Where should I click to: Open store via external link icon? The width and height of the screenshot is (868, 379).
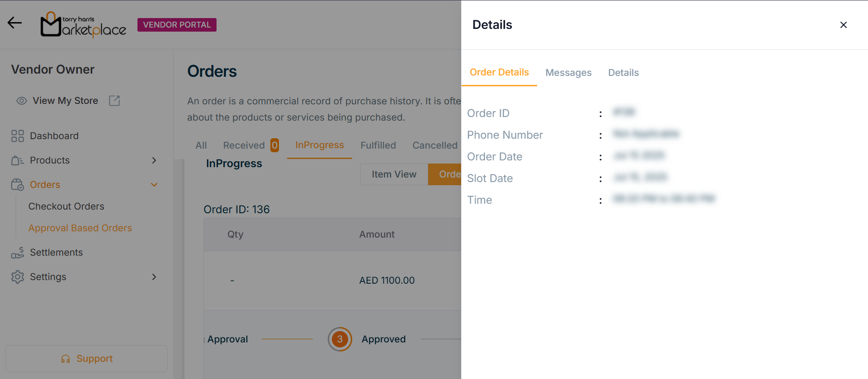(114, 101)
